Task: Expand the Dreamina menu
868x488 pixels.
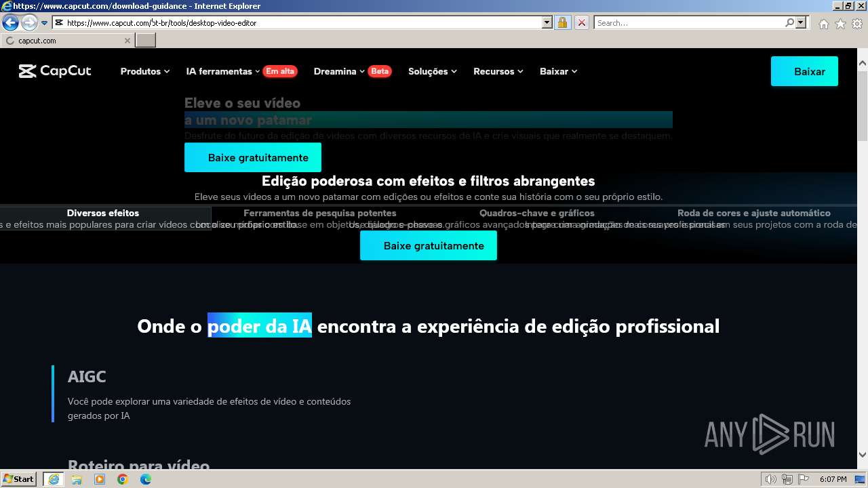Action: pos(339,71)
